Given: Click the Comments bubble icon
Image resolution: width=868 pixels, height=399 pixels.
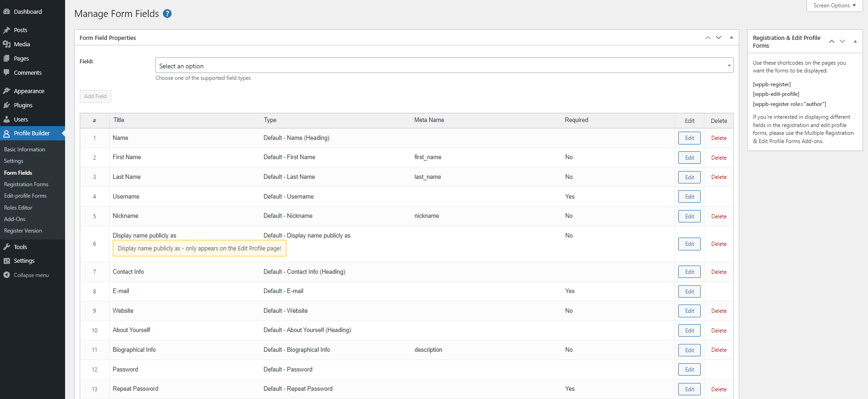Looking at the screenshot, I should [6, 72].
